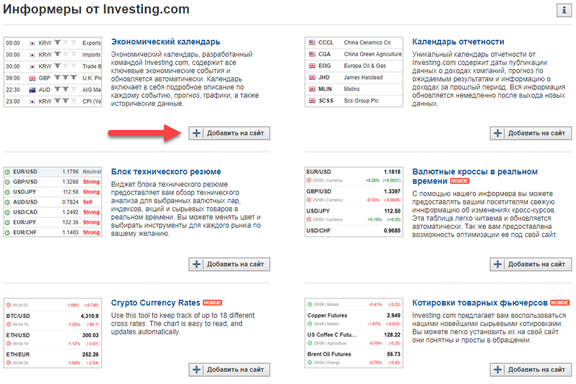
Task: Click the earnings calendar preview with CCCL
Action: pos(354,72)
